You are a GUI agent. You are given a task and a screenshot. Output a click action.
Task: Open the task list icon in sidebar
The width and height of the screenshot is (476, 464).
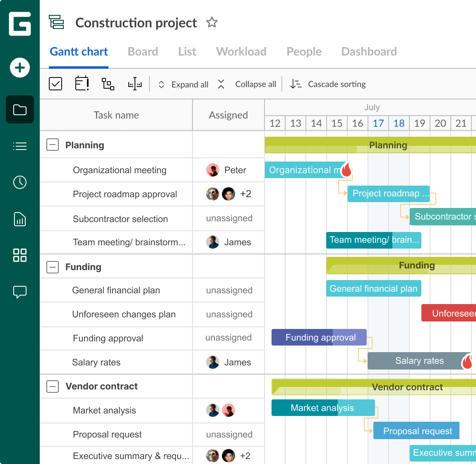[x=20, y=146]
